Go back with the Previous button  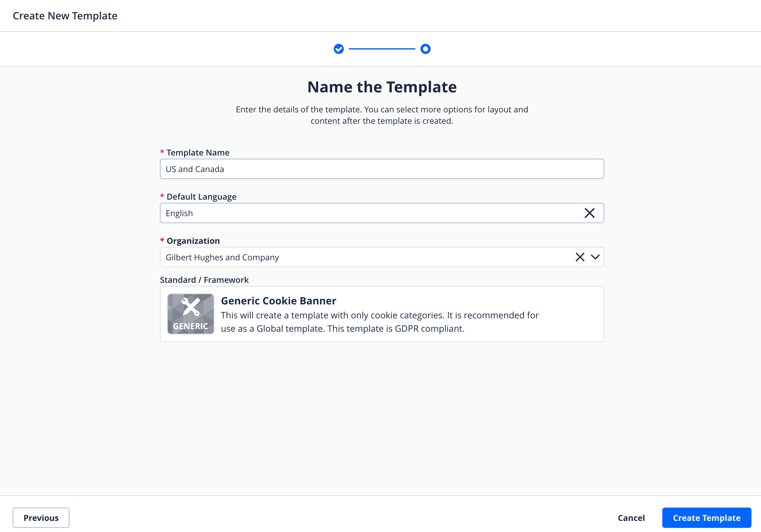pos(41,518)
